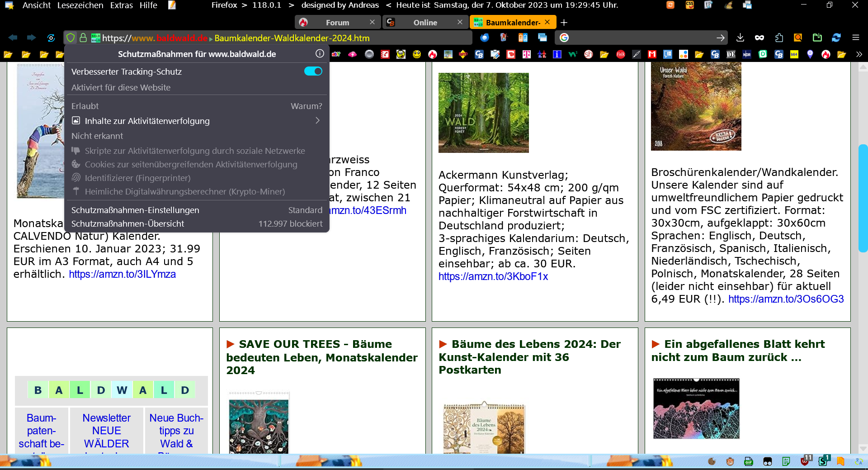Open the NDR bookmark icon
Screen dimensions: 868x470
747,54
